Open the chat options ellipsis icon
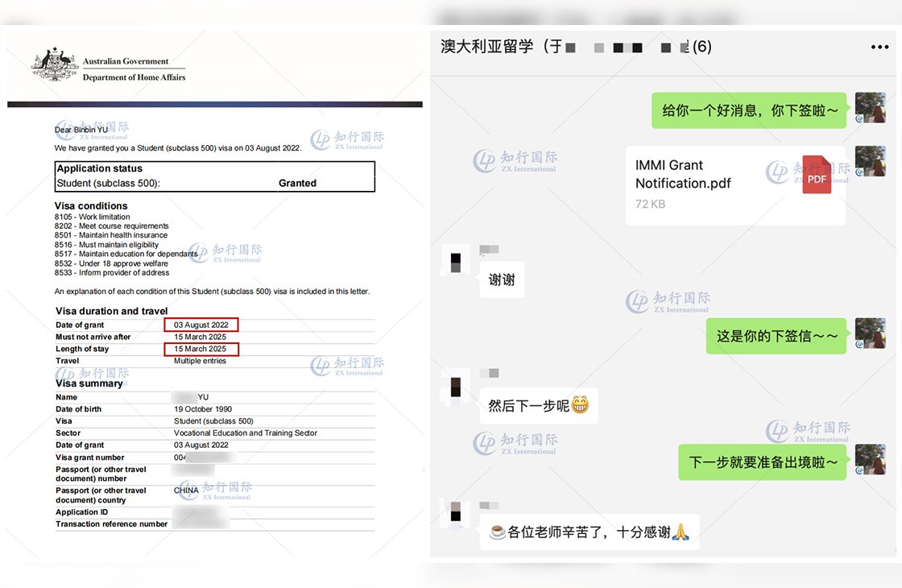 pyautogui.click(x=879, y=46)
